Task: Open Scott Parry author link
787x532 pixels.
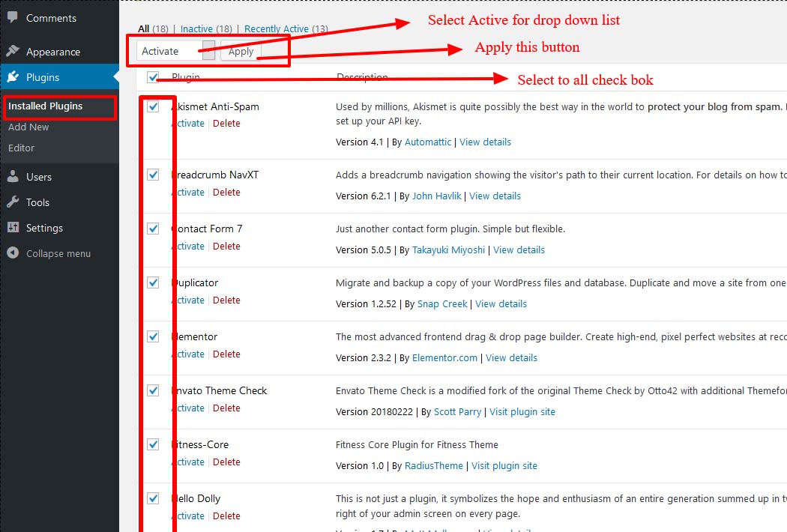Action: 457,411
